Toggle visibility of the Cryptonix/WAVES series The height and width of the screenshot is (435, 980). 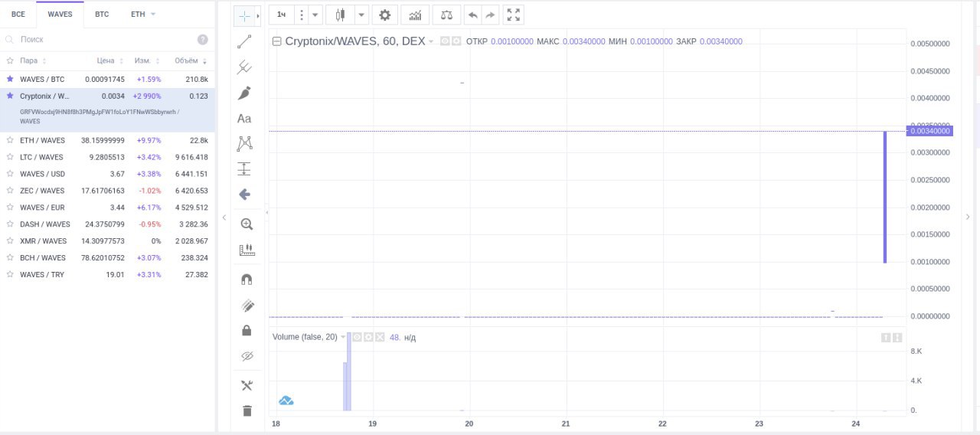444,41
